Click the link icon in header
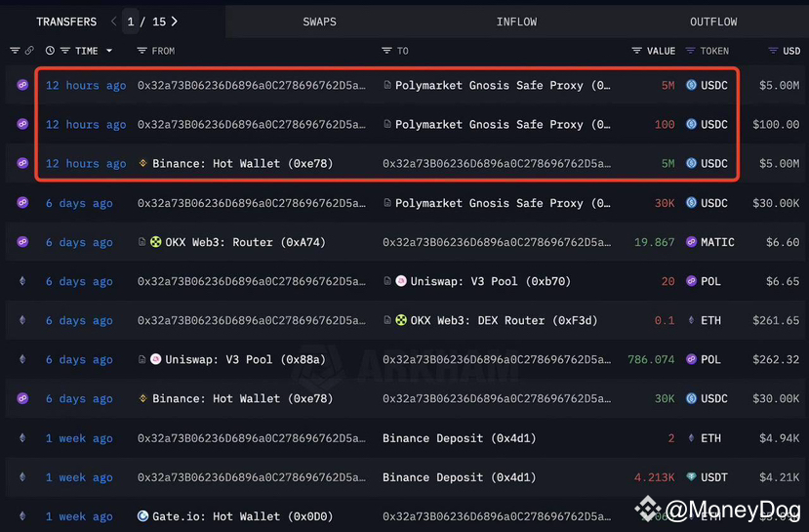The width and height of the screenshot is (809, 532). (x=29, y=51)
